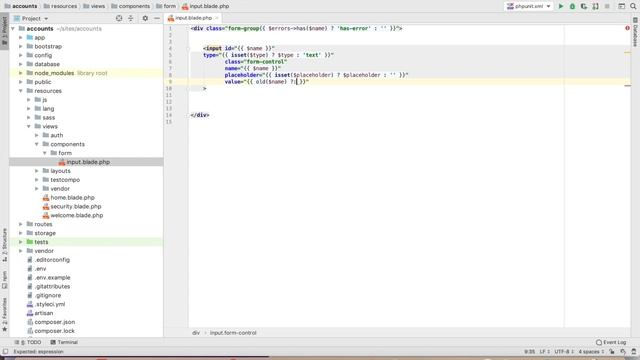640x360 pixels.
Task: Expand the bootstrap folder
Action: tap(21, 47)
